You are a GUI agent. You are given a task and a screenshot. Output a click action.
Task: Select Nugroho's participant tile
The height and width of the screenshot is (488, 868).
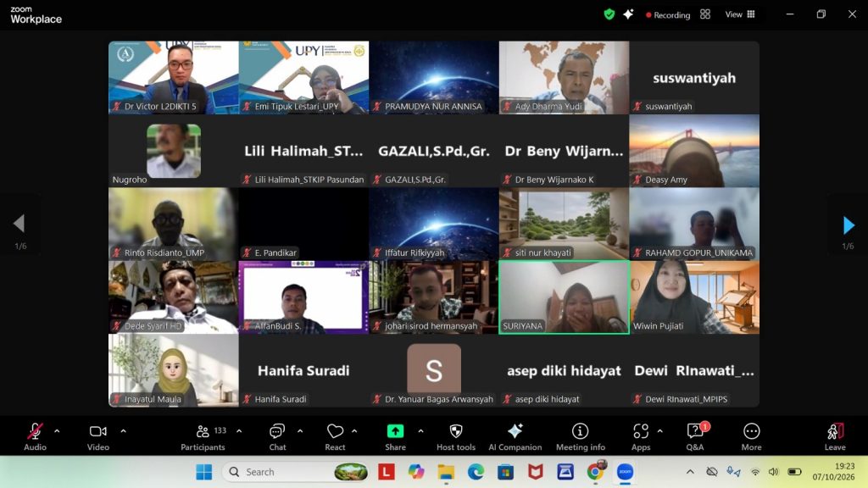[x=174, y=151]
